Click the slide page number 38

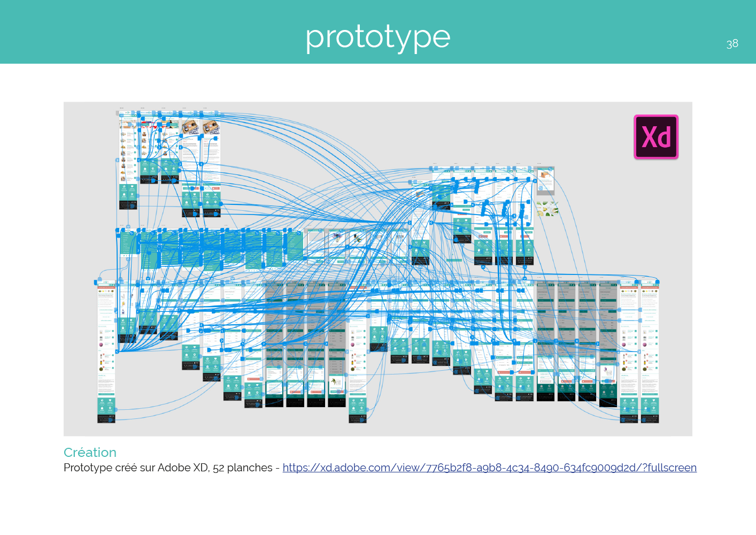pos(732,44)
